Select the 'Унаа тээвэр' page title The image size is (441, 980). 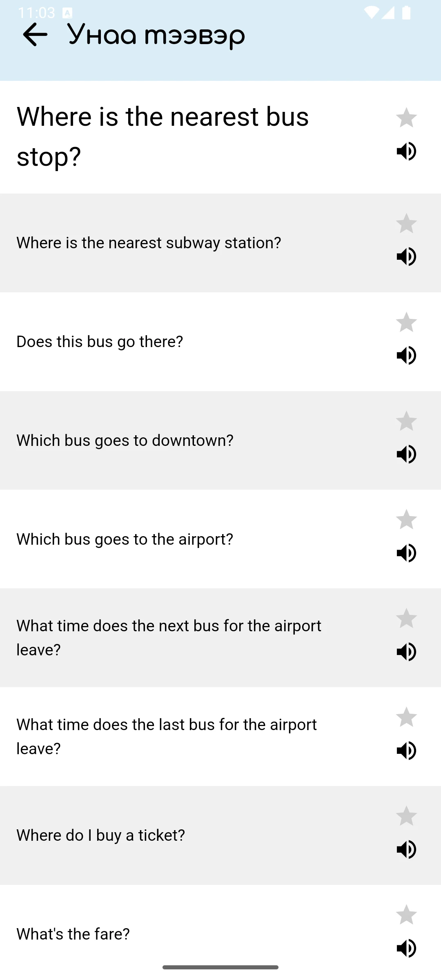[x=156, y=36]
